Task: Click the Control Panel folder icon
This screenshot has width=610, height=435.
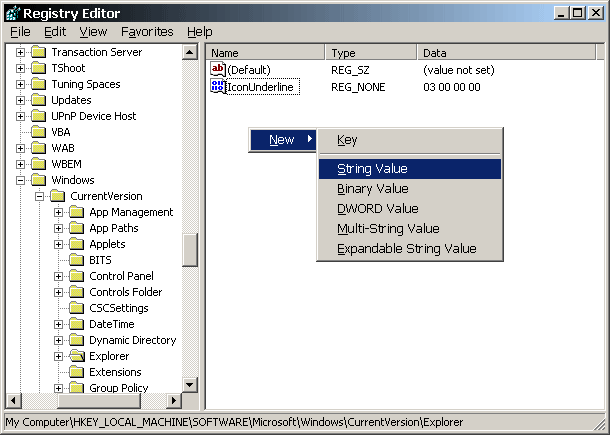Action: point(77,276)
